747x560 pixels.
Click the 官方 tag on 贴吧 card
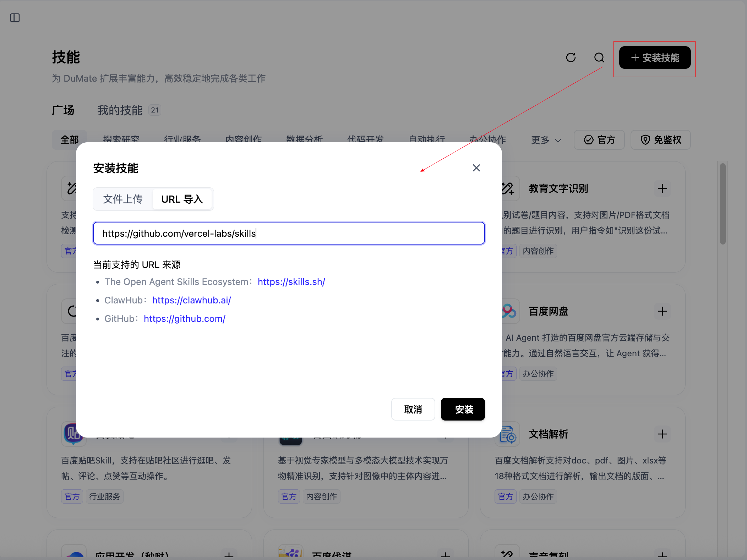[x=72, y=496]
